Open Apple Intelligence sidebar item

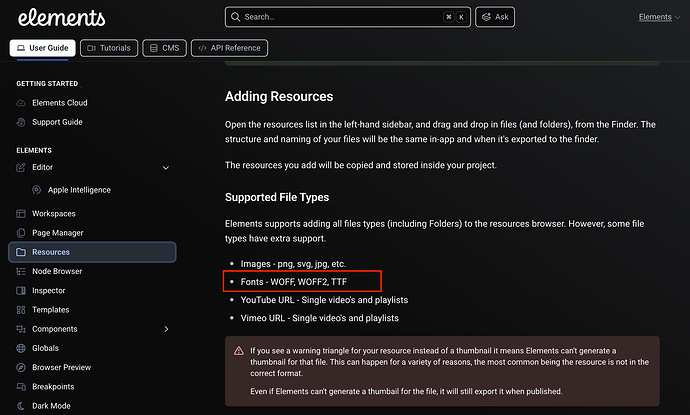click(79, 190)
